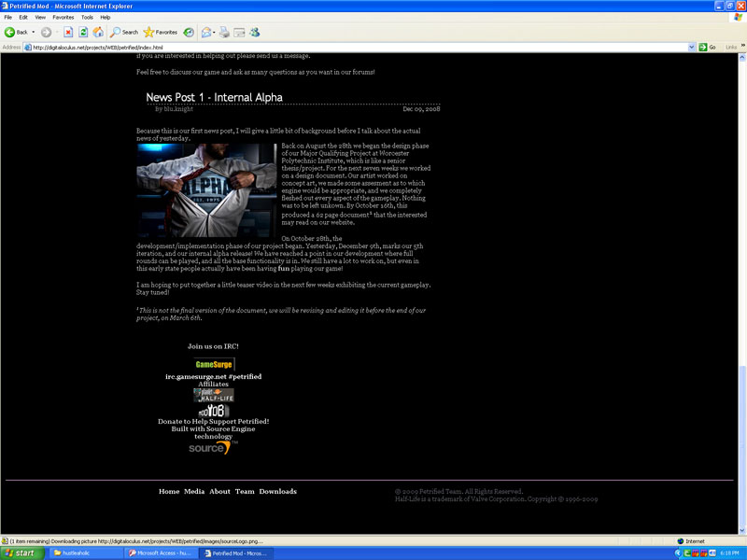Click the system tray clock showing 6:18 PM
Viewport: 747px width, 560px height.
(x=730, y=553)
